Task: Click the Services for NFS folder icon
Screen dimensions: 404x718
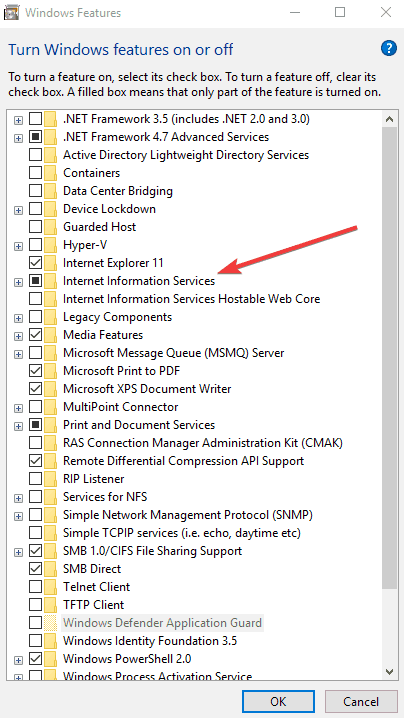Action: (x=50, y=497)
